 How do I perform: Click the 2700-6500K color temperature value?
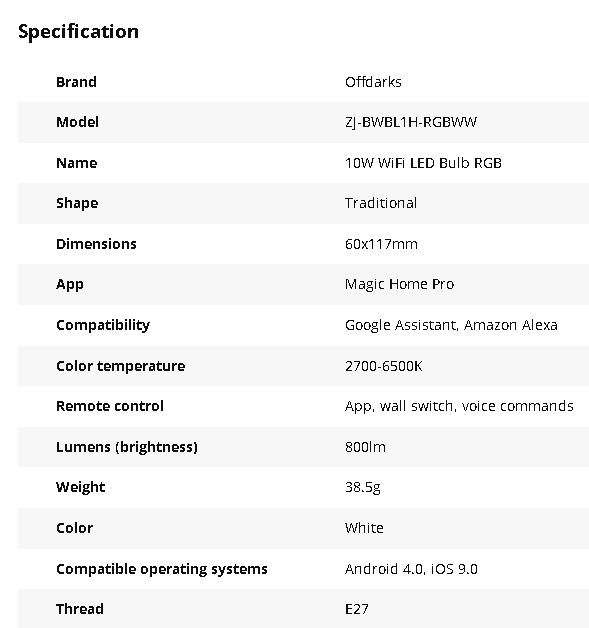point(384,366)
